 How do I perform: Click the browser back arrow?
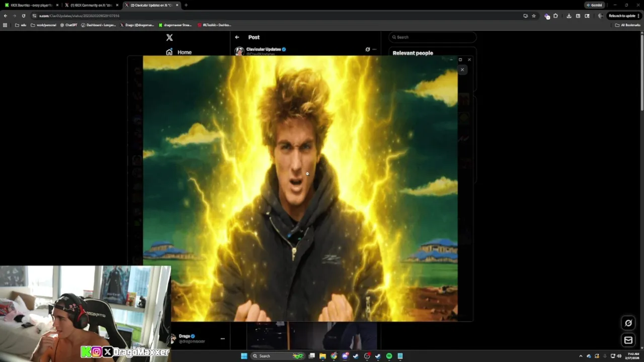click(6, 16)
